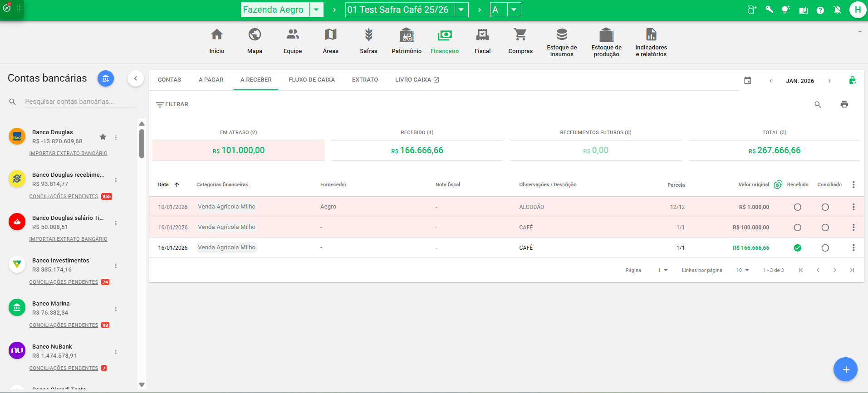Expand the Fazenda Aegro farm dropdown
Screen dimensions: 868x393
[316, 10]
